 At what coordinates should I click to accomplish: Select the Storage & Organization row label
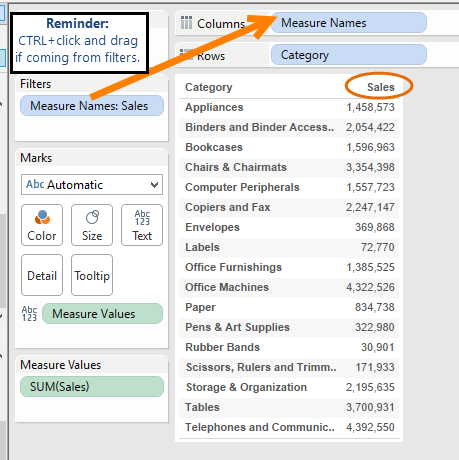(x=246, y=387)
